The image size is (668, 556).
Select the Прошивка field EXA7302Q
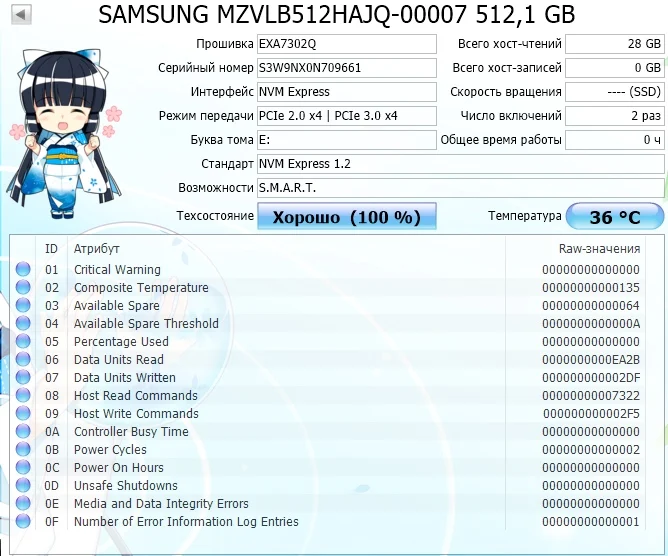click(347, 44)
